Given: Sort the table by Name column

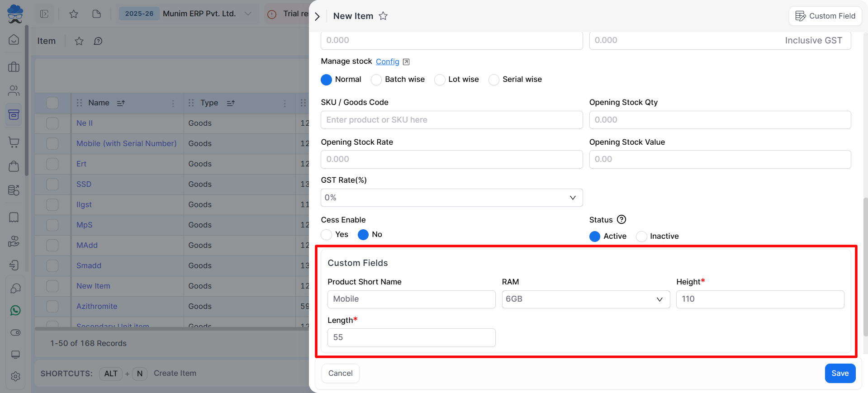Looking at the screenshot, I should pyautogui.click(x=121, y=103).
